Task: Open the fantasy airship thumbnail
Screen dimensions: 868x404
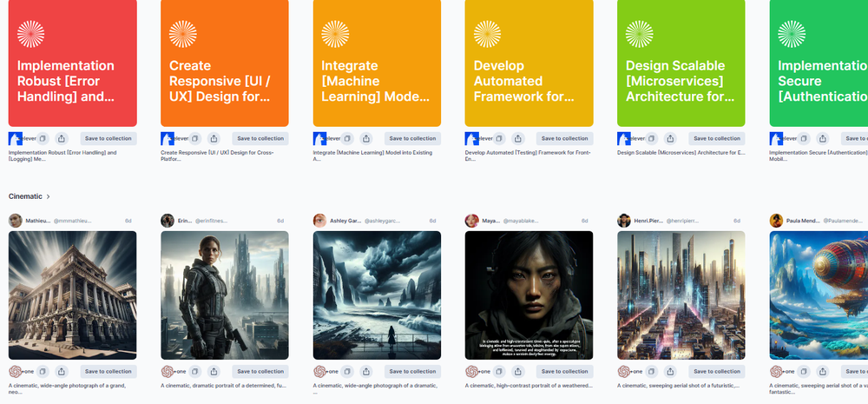Action: 819,295
